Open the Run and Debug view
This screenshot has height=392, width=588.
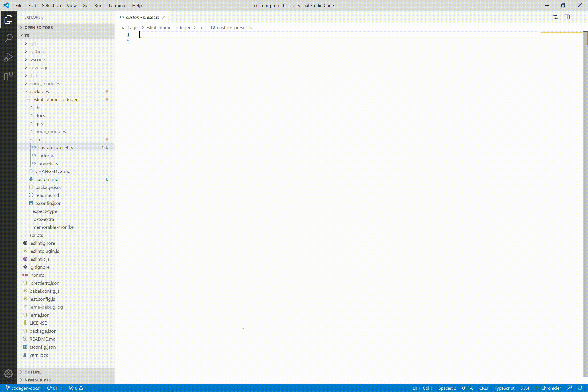[x=9, y=57]
